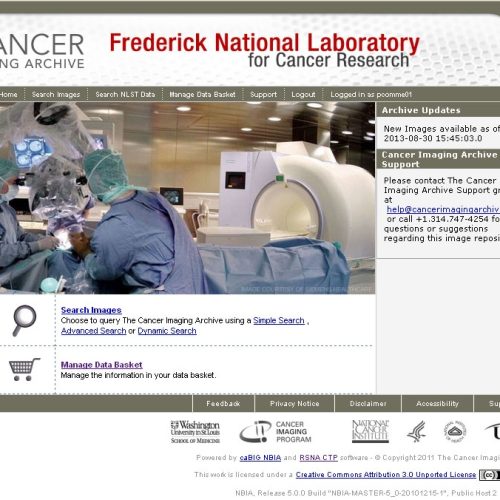Open Search NLST Data menu item
500x500 pixels.
click(125, 95)
